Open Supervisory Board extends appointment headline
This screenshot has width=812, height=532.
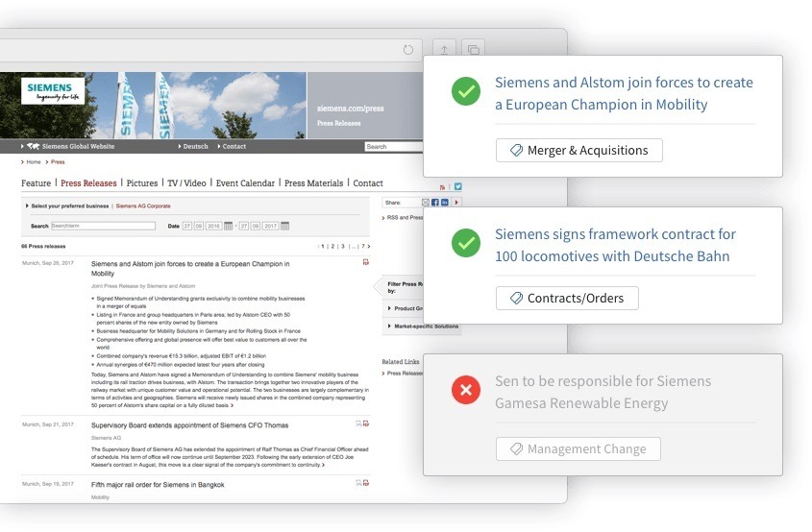click(189, 425)
